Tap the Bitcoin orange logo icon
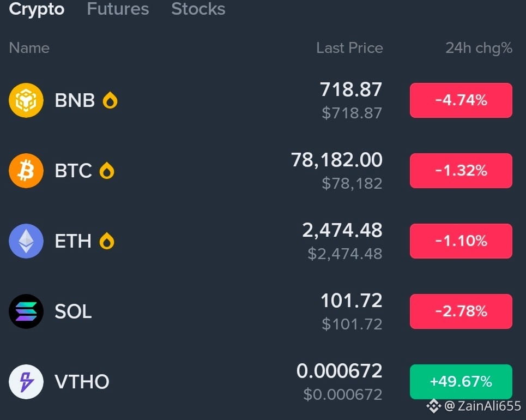The image size is (526, 420). pyautogui.click(x=26, y=171)
